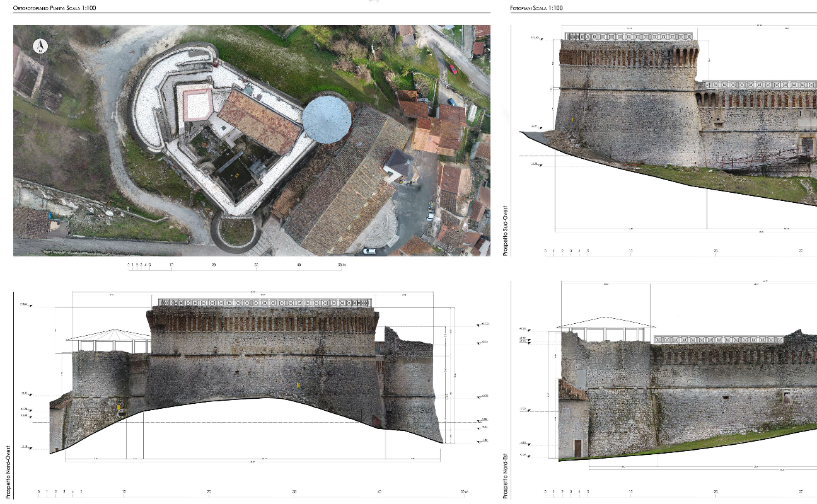
Task: Click yellow marker on Nord-Ovest central wall
Action: [298, 384]
